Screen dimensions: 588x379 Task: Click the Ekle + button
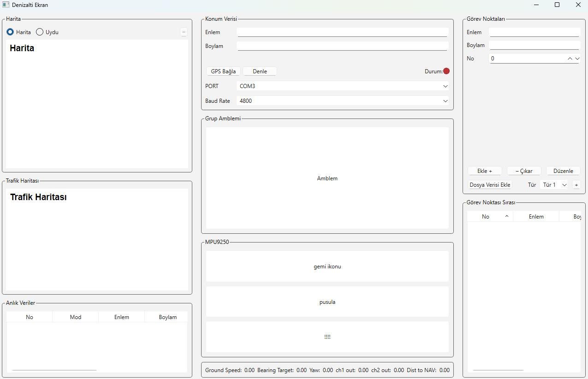pos(485,171)
